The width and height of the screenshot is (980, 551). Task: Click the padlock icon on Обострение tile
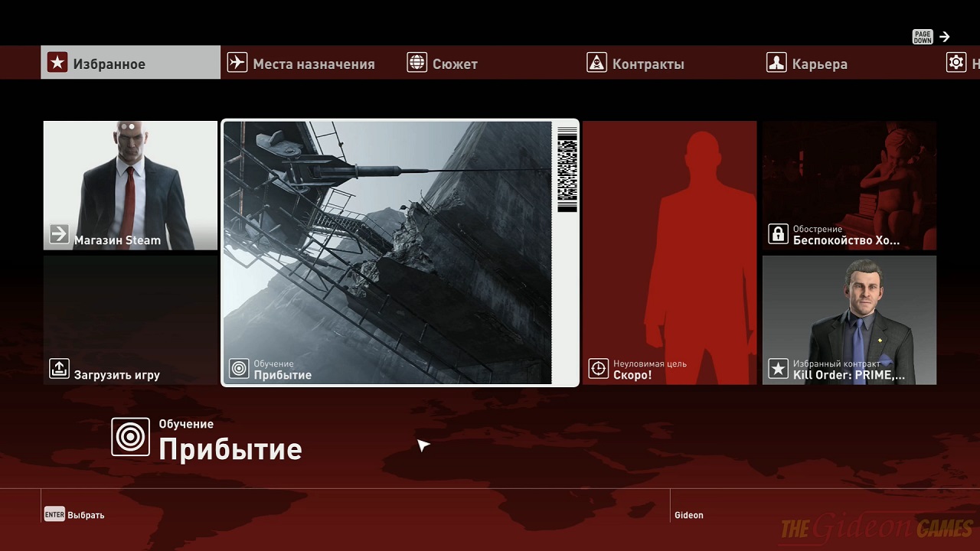tap(778, 234)
